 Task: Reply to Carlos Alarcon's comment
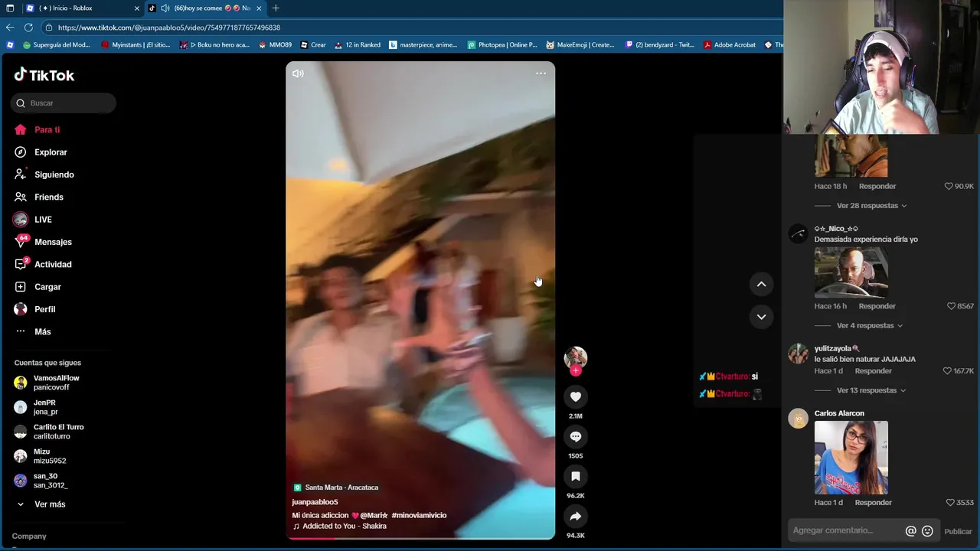874,503
